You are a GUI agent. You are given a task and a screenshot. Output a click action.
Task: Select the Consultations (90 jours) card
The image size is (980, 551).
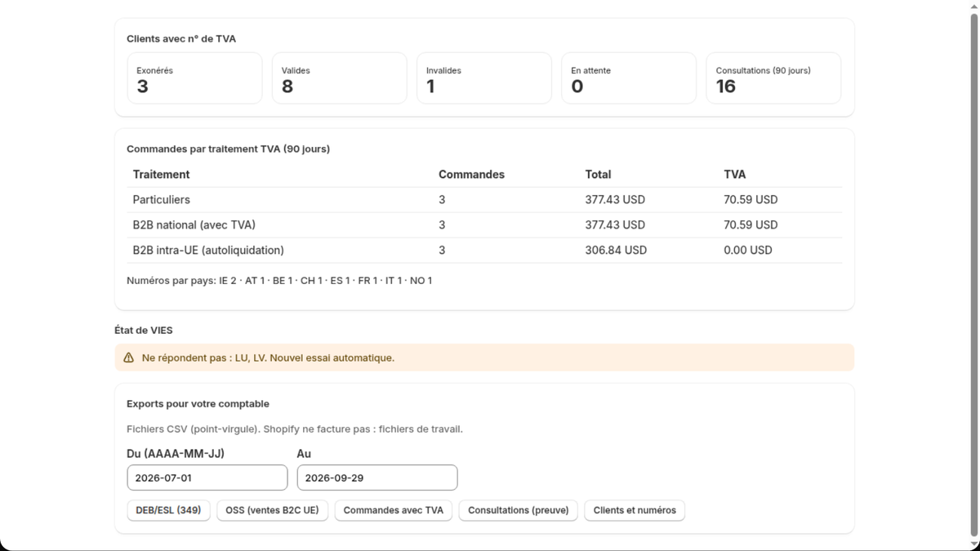773,78
